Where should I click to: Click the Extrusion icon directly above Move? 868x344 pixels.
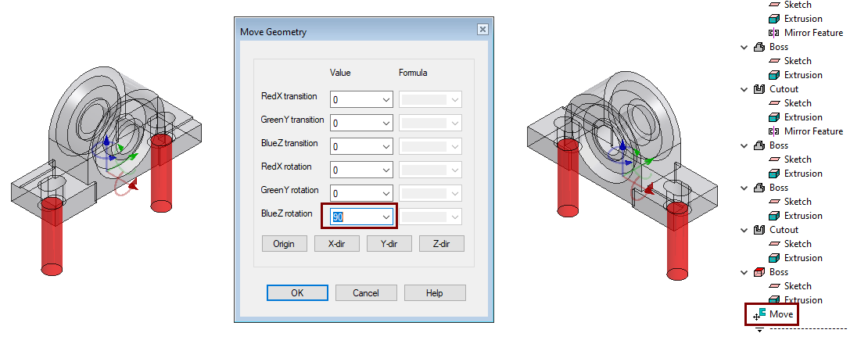point(774,300)
